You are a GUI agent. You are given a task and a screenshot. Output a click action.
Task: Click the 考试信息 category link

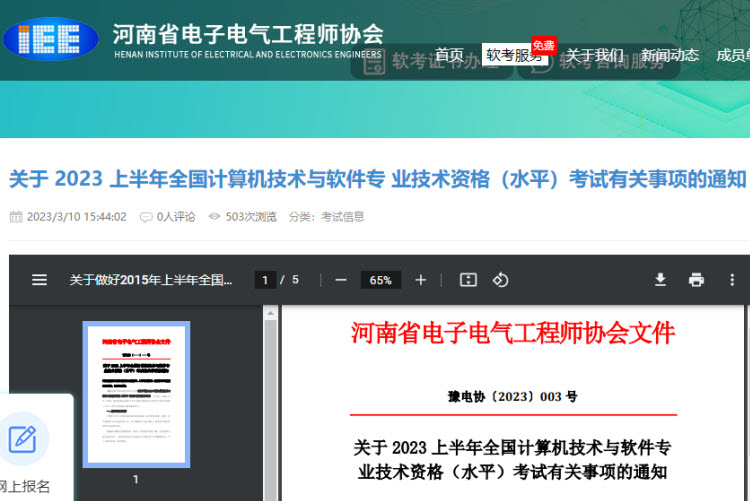pos(342,217)
